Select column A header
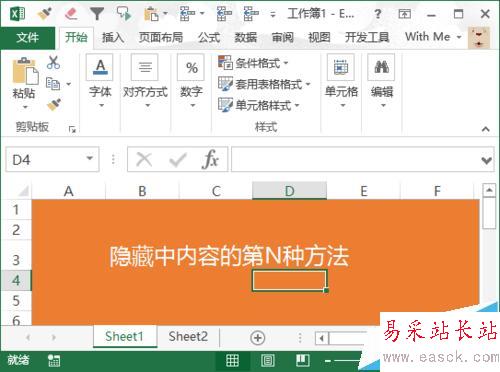Viewport: 500px width, 372px height. tap(68, 191)
